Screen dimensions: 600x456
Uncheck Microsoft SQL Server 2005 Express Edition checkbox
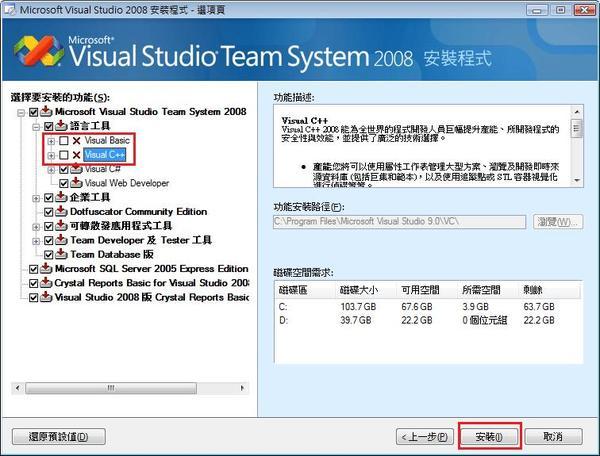[34, 269]
